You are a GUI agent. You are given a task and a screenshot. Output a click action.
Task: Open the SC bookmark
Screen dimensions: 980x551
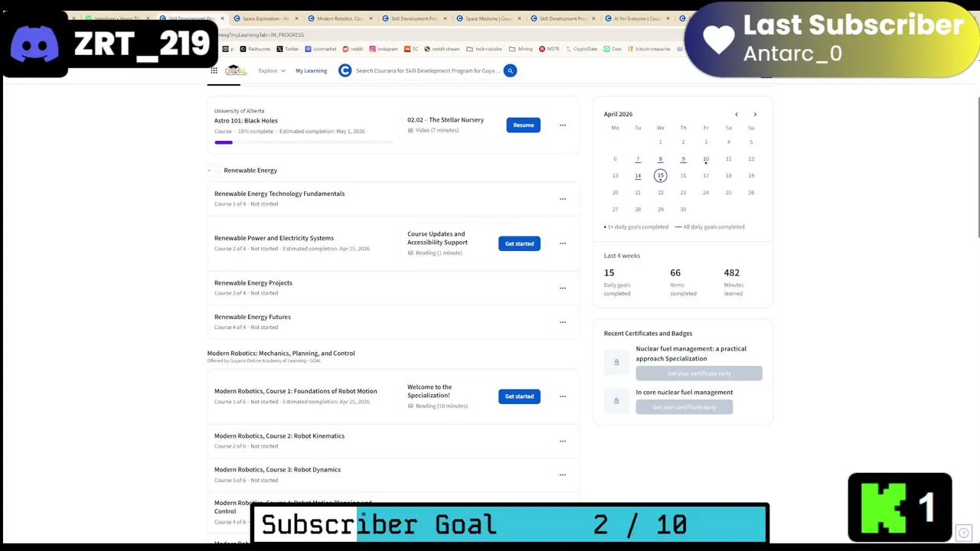click(412, 49)
